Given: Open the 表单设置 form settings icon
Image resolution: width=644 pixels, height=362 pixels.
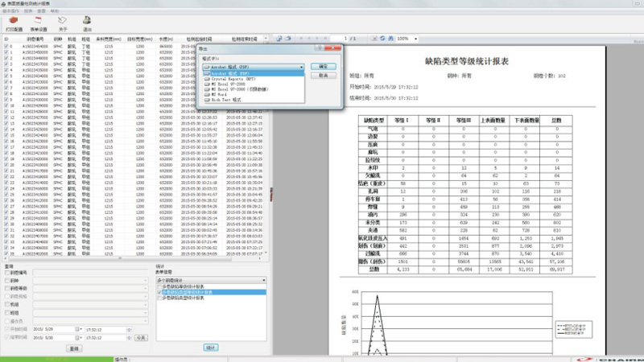Looking at the screenshot, I should tap(39, 21).
